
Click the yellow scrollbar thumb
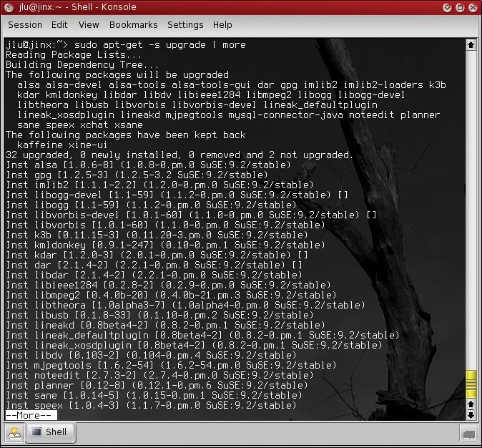pyautogui.click(x=471, y=384)
